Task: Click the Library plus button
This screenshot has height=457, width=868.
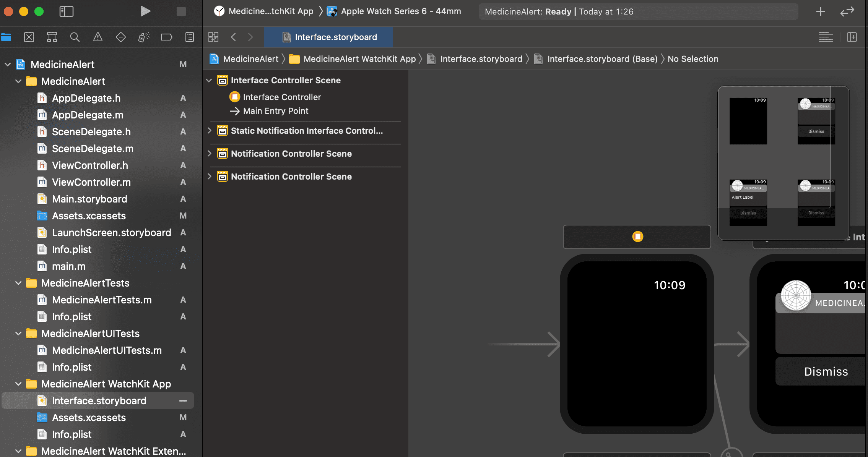Action: click(x=820, y=11)
